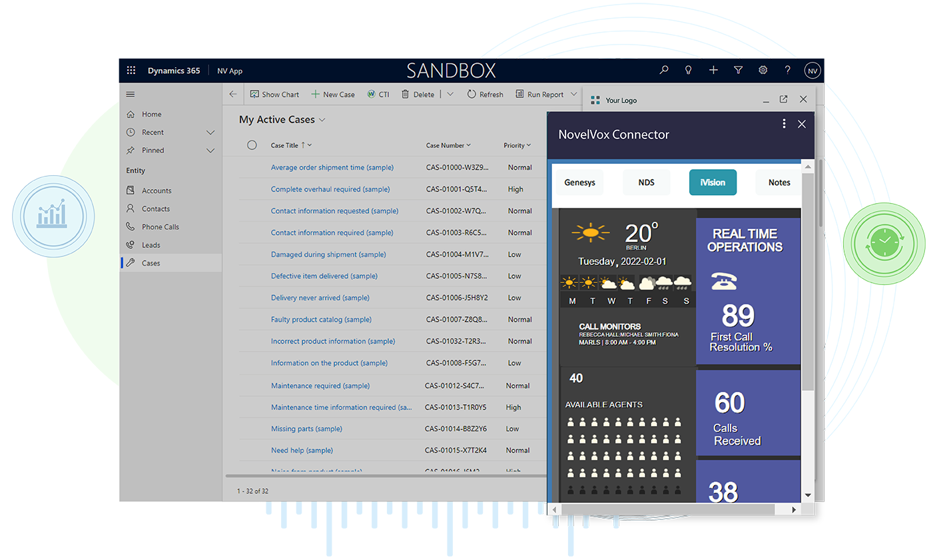Switch to the NDS tab
943x560 pixels.
click(646, 182)
